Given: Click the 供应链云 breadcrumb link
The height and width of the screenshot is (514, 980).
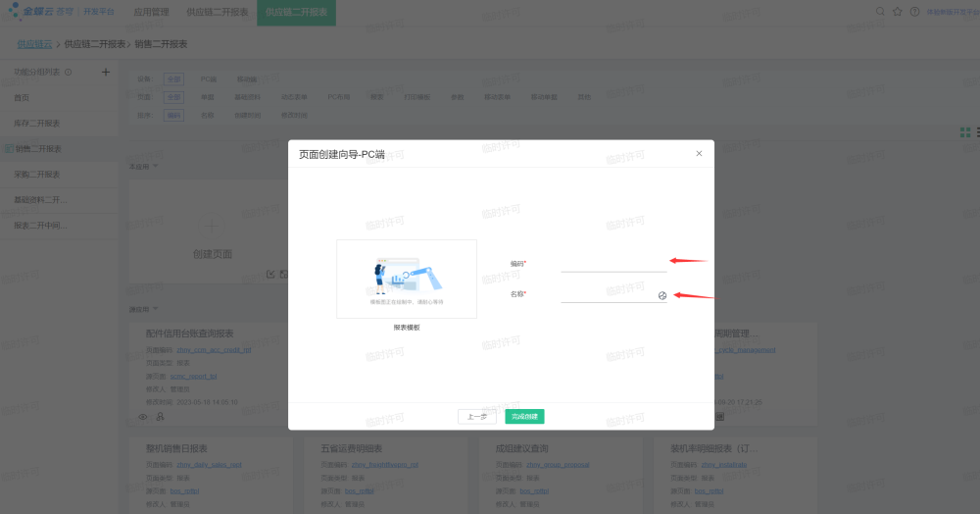Looking at the screenshot, I should coord(34,44).
